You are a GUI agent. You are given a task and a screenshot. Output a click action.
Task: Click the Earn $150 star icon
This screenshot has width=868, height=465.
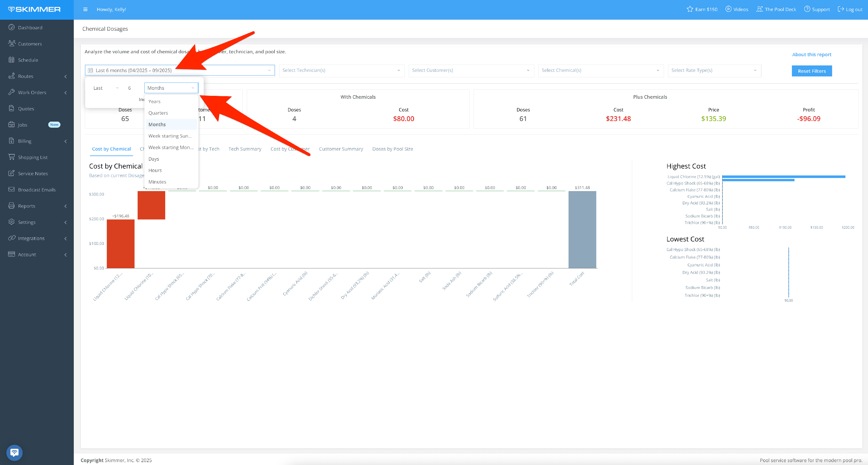point(690,9)
